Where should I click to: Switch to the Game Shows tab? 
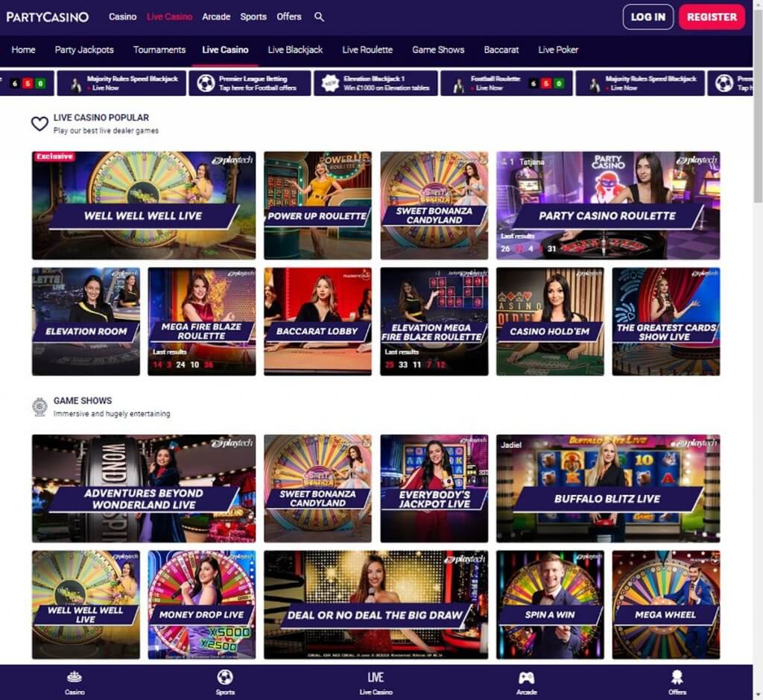pyautogui.click(x=438, y=50)
